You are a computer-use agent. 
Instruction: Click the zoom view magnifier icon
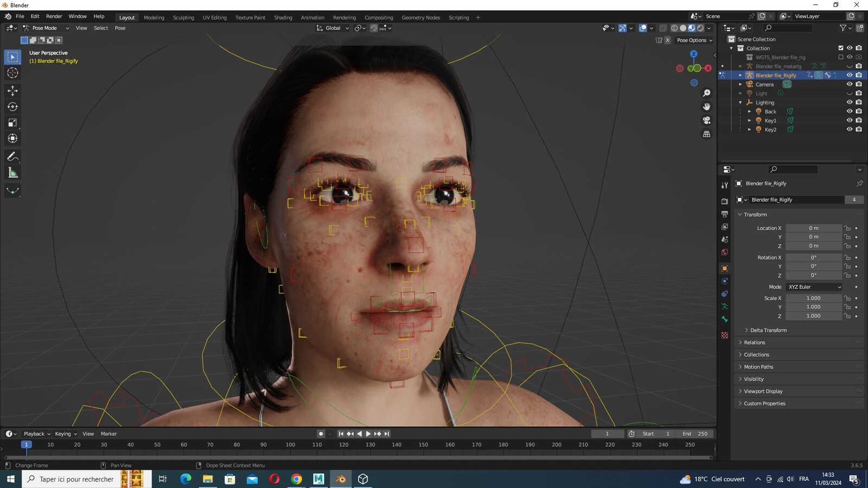(x=706, y=93)
